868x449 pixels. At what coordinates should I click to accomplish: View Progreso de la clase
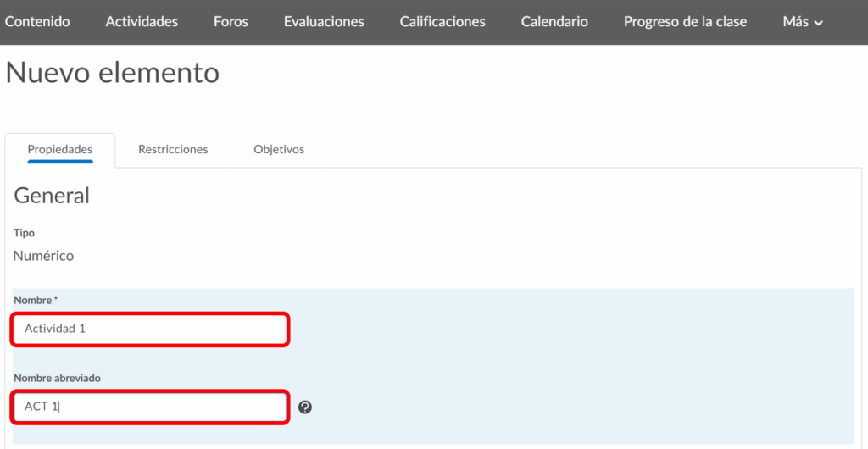tap(685, 22)
